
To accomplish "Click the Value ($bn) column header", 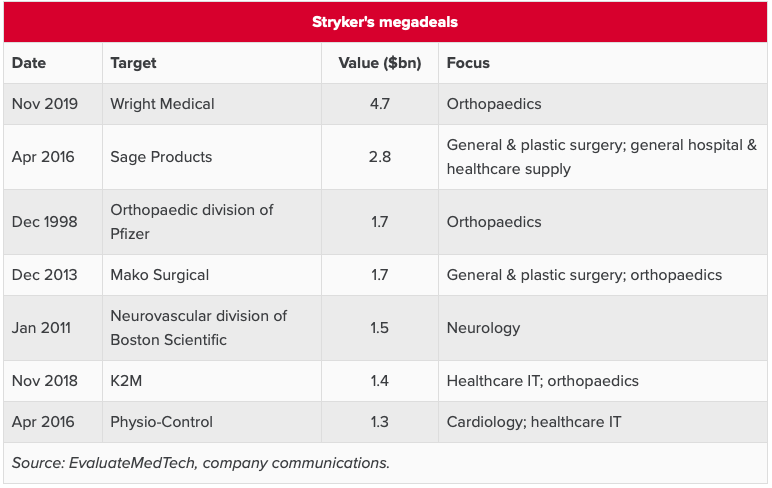I will [379, 63].
